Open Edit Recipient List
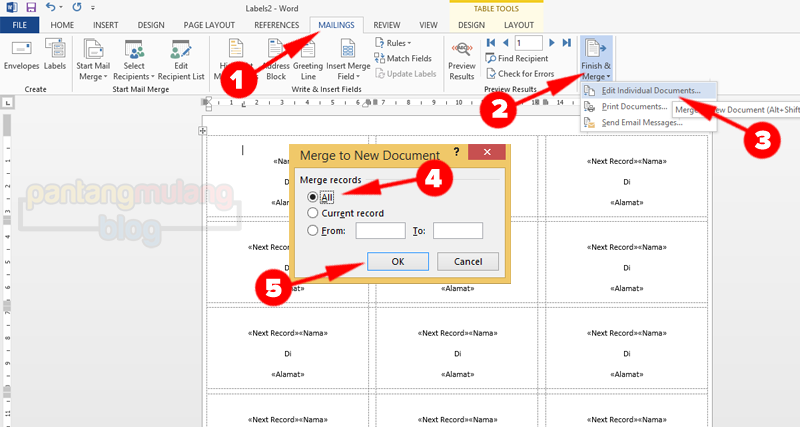The width and height of the screenshot is (800, 427). click(x=181, y=60)
